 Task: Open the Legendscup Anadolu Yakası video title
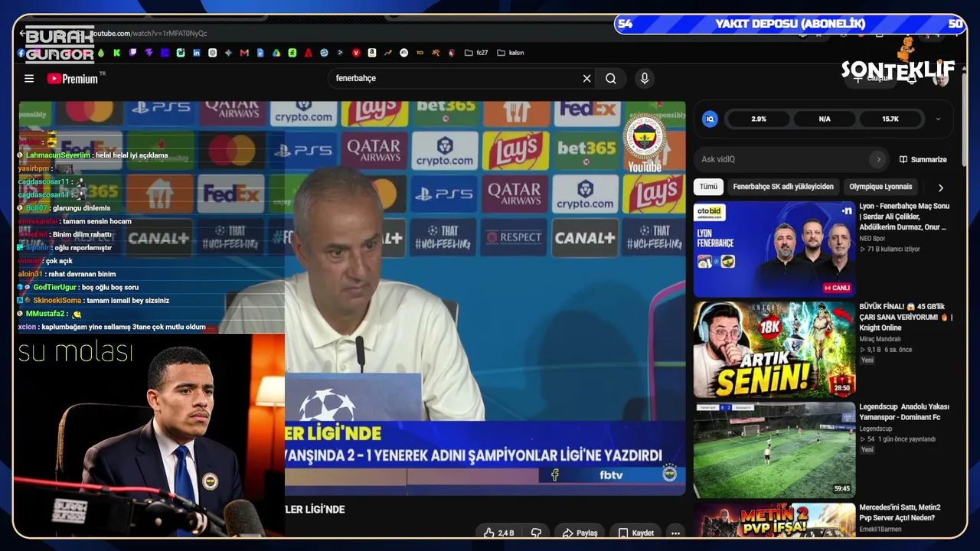tap(904, 412)
